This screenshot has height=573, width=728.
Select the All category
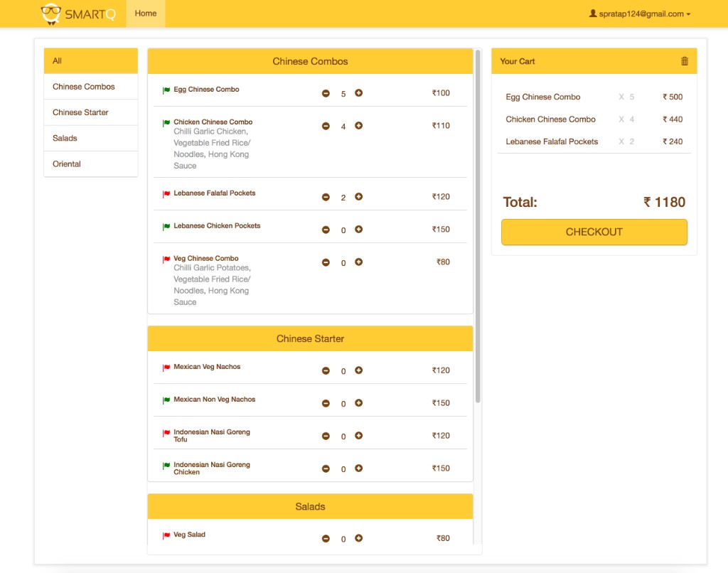pyautogui.click(x=91, y=61)
